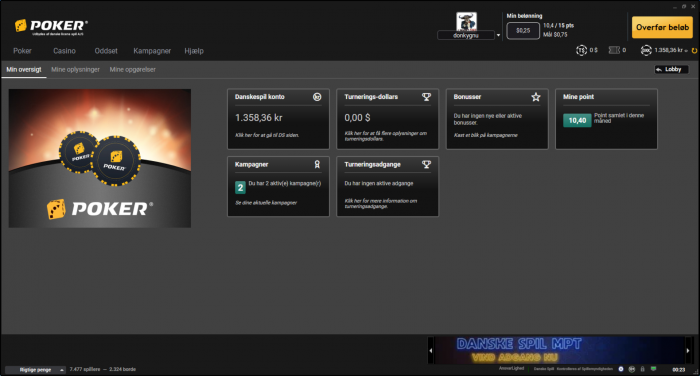This screenshot has height=376, width=700.
Task: Switch to Mine opgørelser tab
Action: pyautogui.click(x=133, y=70)
